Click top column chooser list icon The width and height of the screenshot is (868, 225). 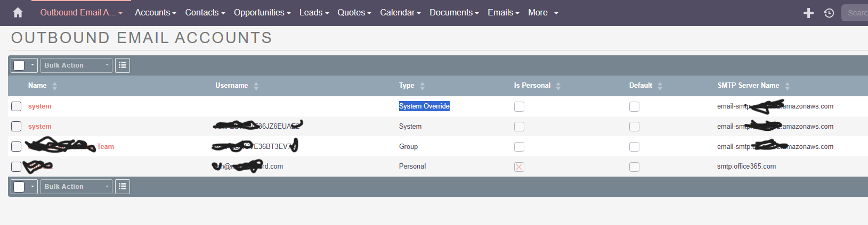[123, 65]
